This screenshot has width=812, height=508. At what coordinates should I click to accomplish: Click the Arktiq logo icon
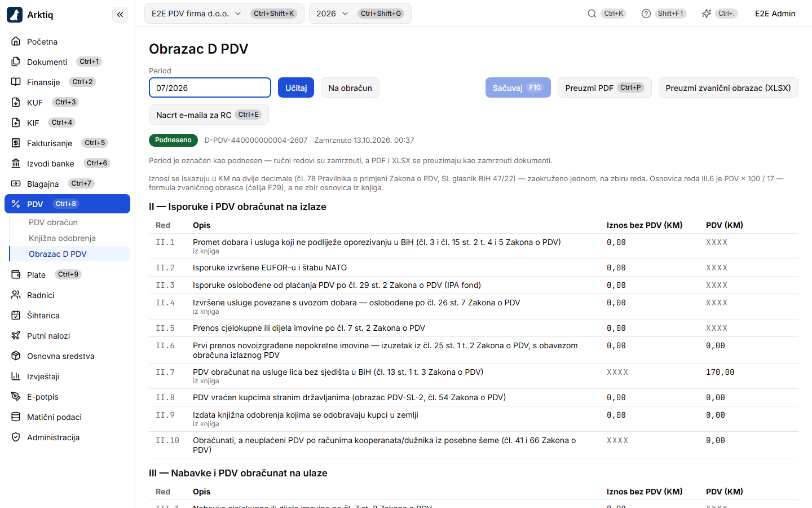coord(15,15)
